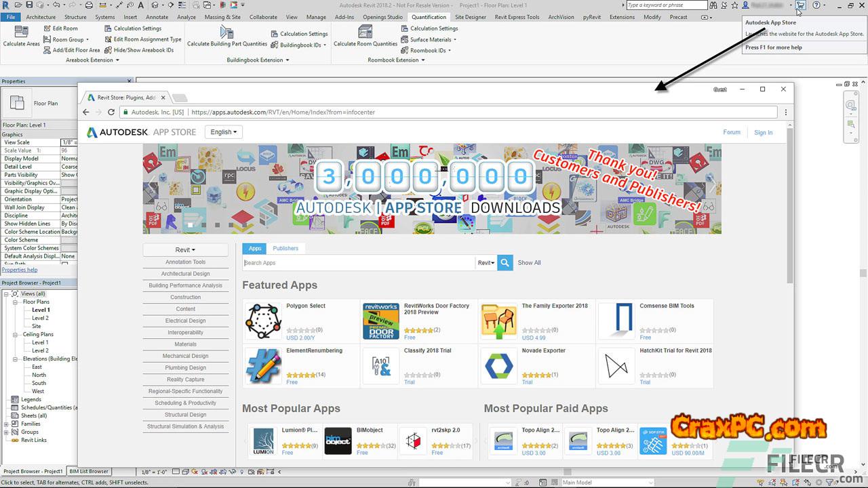This screenshot has height=488, width=868.
Task: Click the binoculars search icon
Action: pyautogui.click(x=715, y=5)
